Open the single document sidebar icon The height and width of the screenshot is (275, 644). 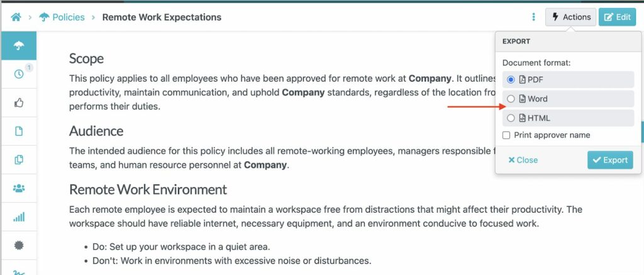[x=19, y=131]
